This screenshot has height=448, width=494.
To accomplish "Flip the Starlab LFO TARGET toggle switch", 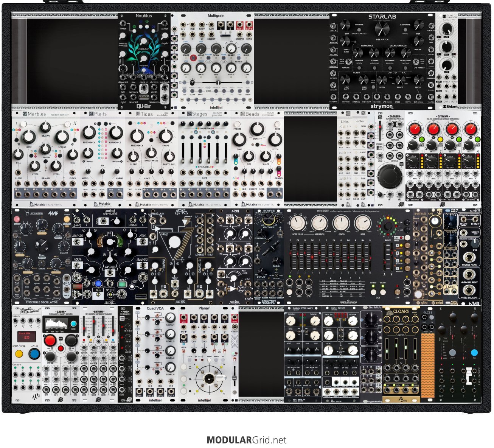I will tap(416, 62).
